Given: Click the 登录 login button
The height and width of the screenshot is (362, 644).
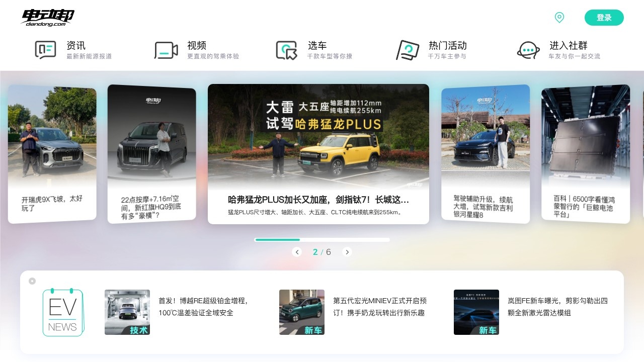Looking at the screenshot, I should tap(604, 18).
